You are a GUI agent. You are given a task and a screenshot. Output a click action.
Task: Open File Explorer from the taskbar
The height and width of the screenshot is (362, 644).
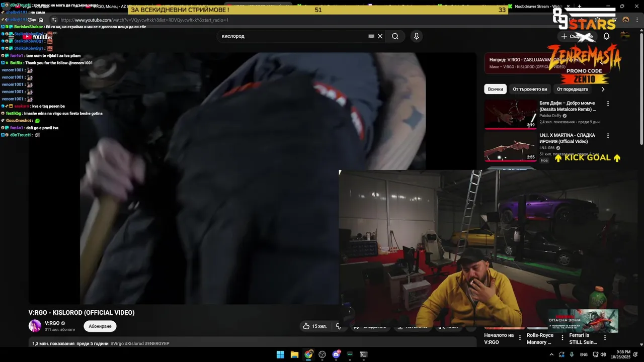click(294, 354)
